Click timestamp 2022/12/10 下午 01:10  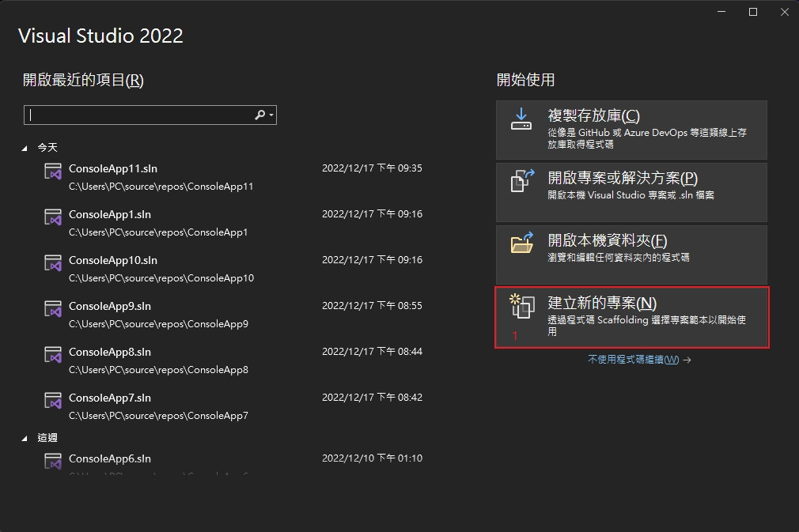pyautogui.click(x=372, y=458)
